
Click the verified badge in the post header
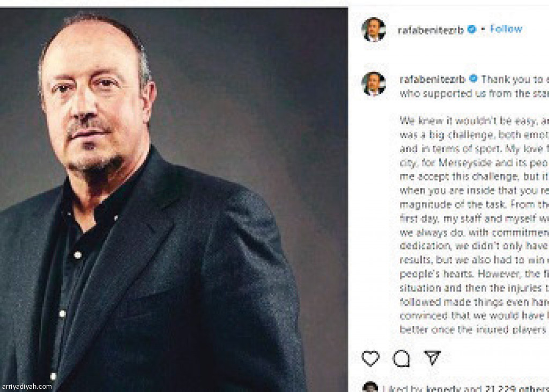point(472,29)
